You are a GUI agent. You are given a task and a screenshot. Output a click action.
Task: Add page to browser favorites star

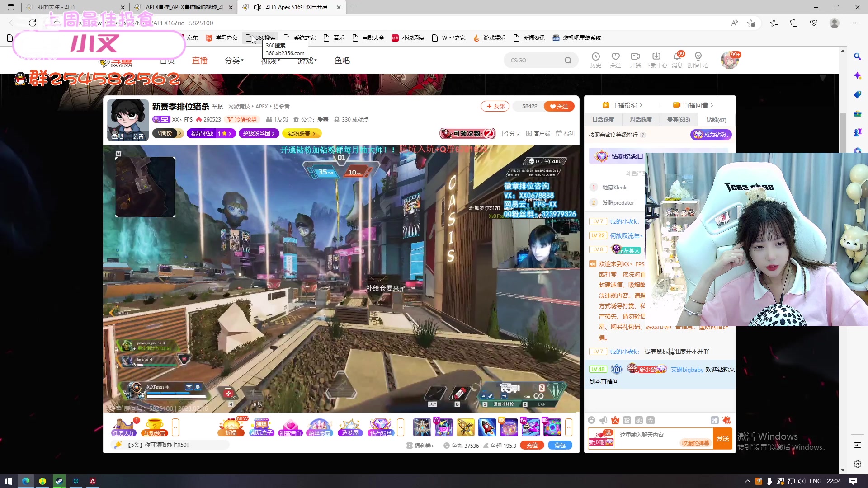pyautogui.click(x=751, y=23)
